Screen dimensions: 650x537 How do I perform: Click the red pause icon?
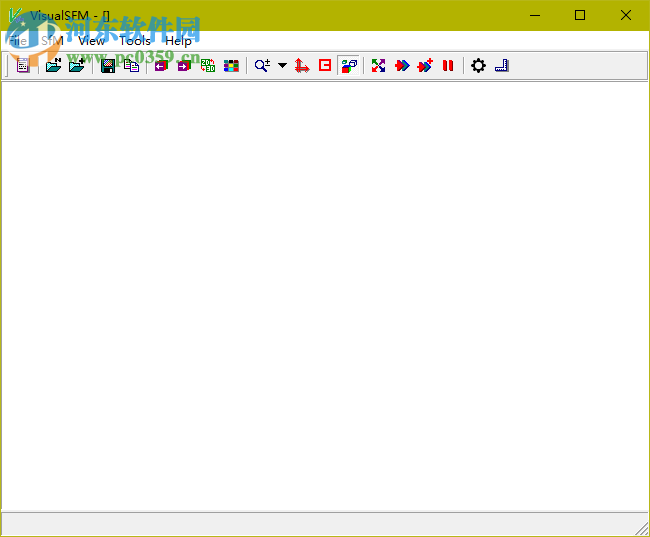click(448, 66)
